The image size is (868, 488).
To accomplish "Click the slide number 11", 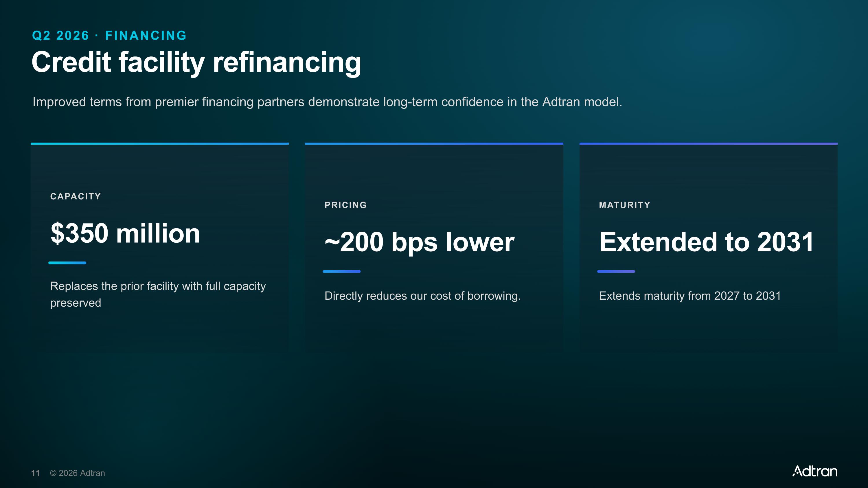I will pos(35,473).
